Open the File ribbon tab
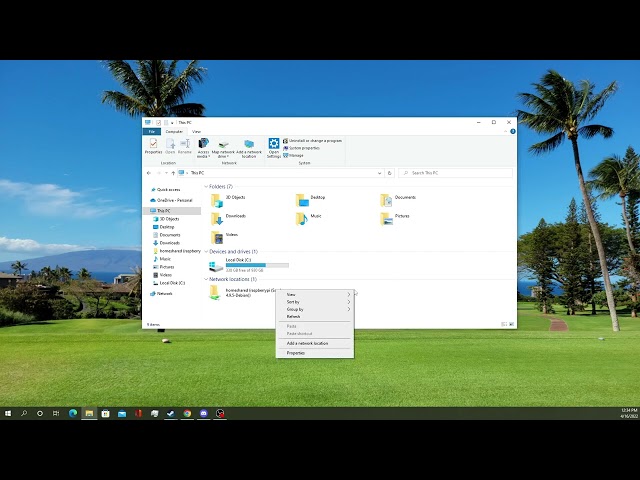Screen dimensions: 640x480 coord(151,131)
